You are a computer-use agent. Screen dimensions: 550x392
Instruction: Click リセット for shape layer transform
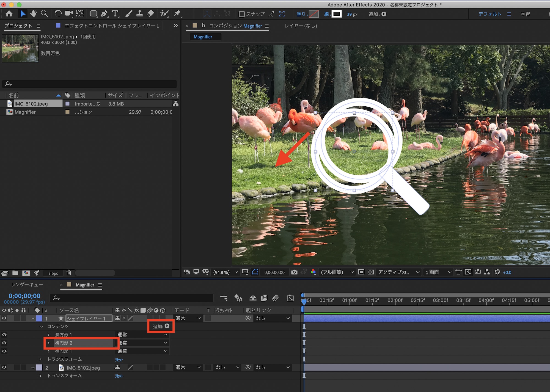pyautogui.click(x=119, y=360)
